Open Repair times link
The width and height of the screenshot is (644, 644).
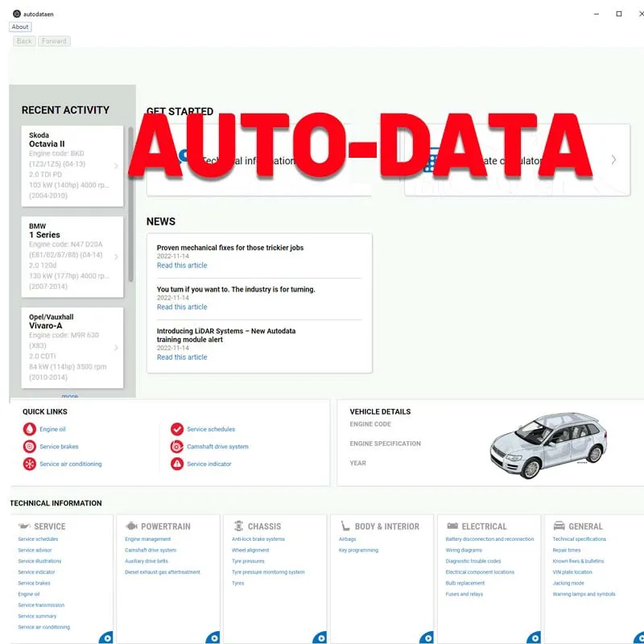[567, 551]
